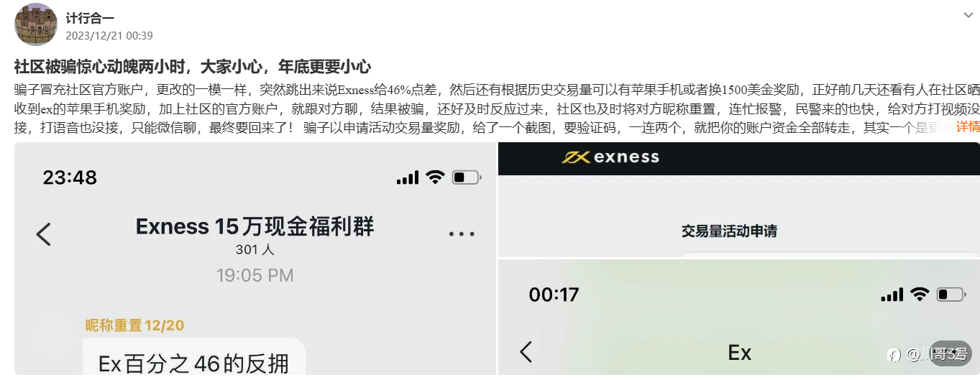Select the 交易量活动申请 tab
This screenshot has width=980, height=380.
(x=729, y=231)
